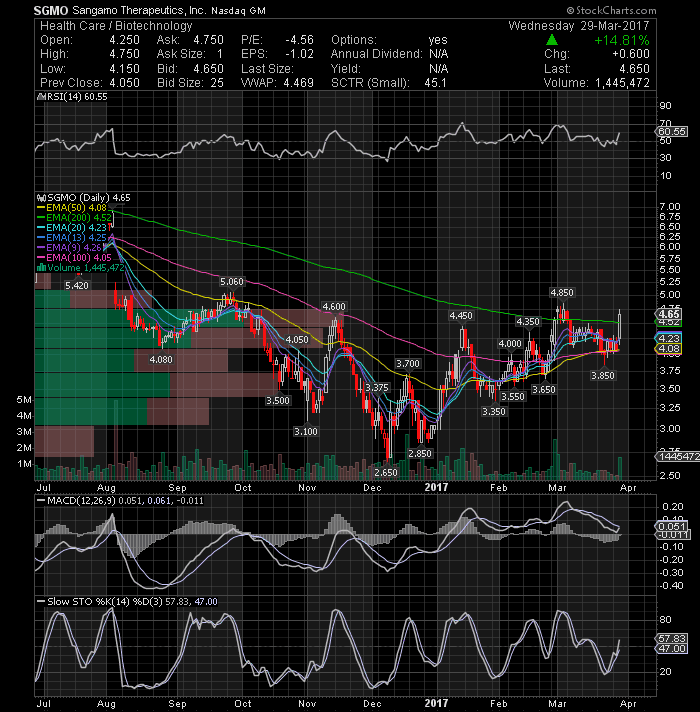
Task: Click the 4.23 EMA price axis tag
Action: pyautogui.click(x=669, y=338)
